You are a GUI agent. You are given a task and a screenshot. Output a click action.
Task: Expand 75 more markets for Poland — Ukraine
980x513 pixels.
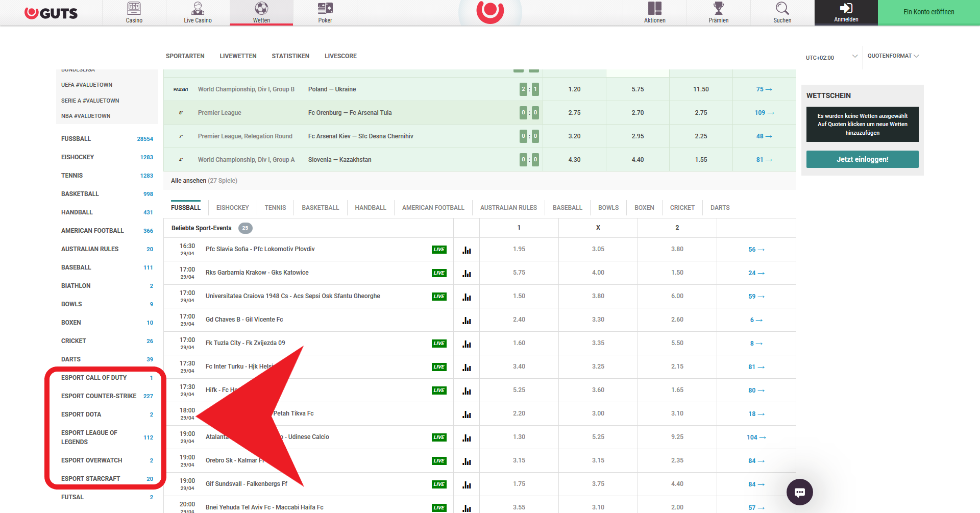pos(764,89)
